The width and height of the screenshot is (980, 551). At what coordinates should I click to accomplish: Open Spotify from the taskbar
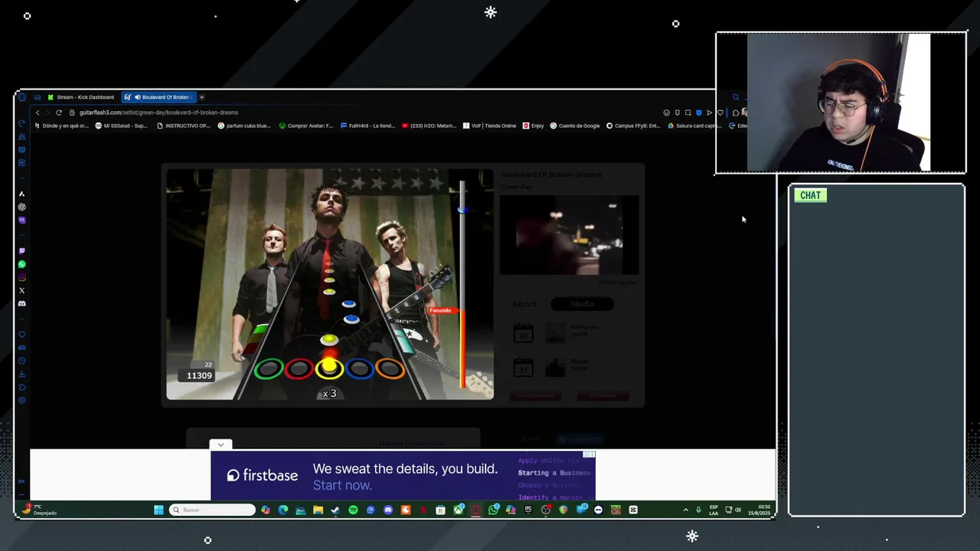click(353, 510)
